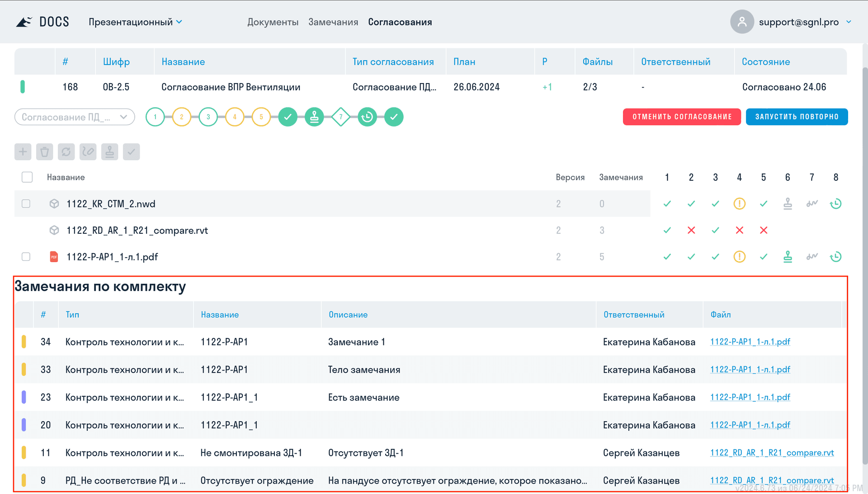Viewport: 868px width, 494px height.
Task: Click the ОТМЕНИТЬ СОГЛАСОВАНИЕ button
Action: (x=681, y=117)
